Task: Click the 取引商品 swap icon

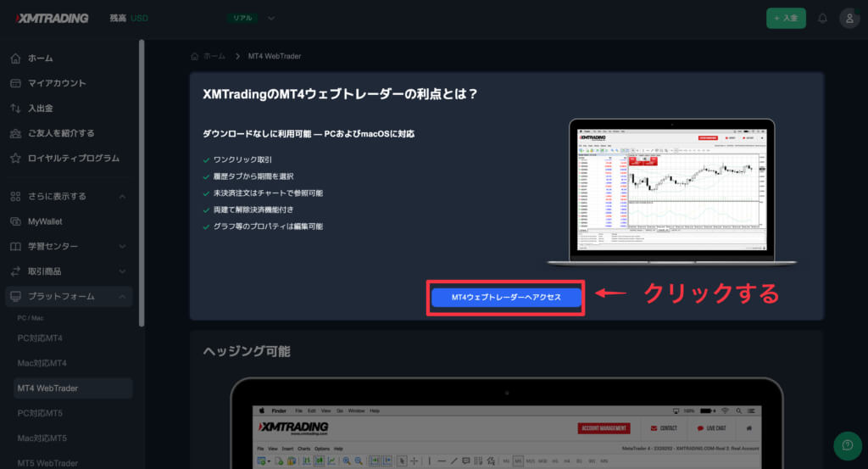Action: click(15, 271)
